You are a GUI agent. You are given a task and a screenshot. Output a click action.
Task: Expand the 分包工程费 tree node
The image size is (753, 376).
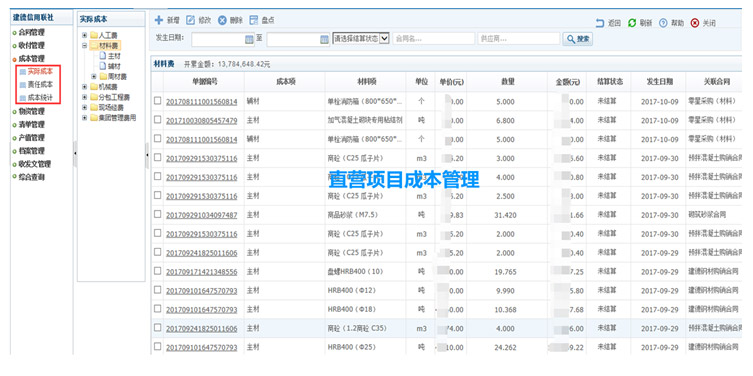pyautogui.click(x=85, y=97)
